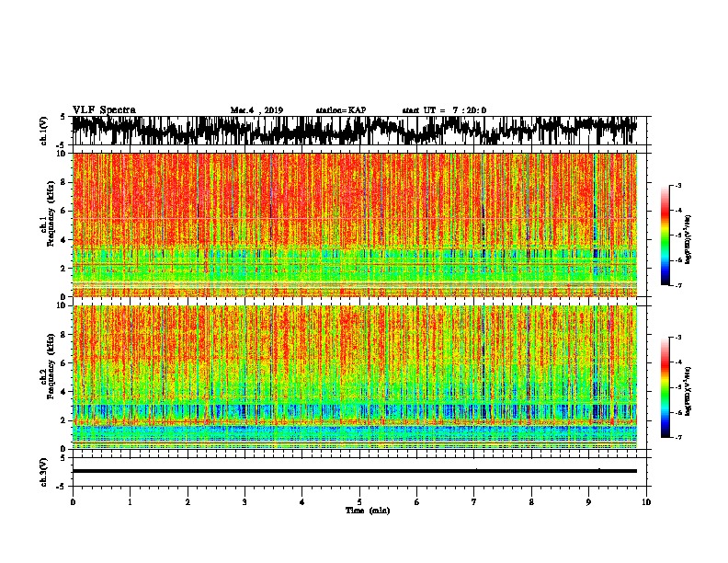Click the ch.1 frequency spectrogram
The width and height of the screenshot is (728, 563).
[x=355, y=224]
